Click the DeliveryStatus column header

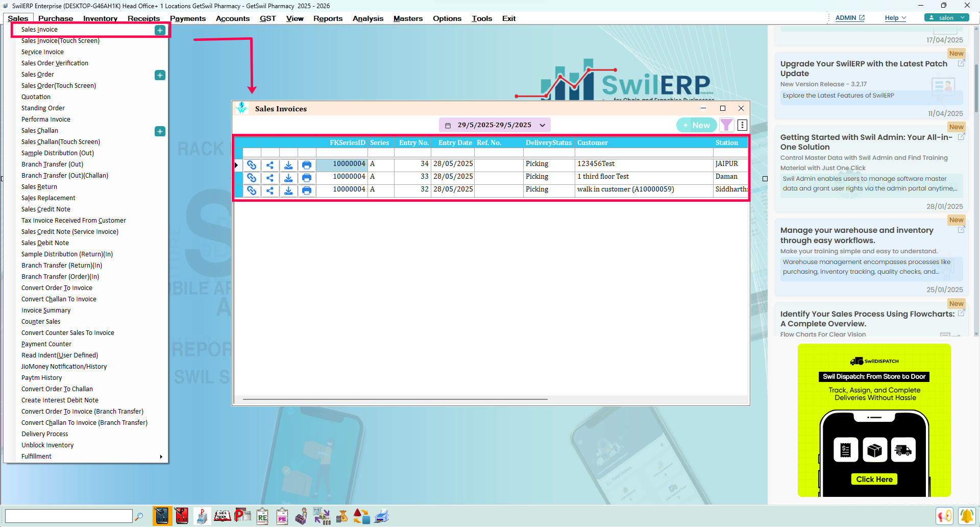(x=549, y=143)
